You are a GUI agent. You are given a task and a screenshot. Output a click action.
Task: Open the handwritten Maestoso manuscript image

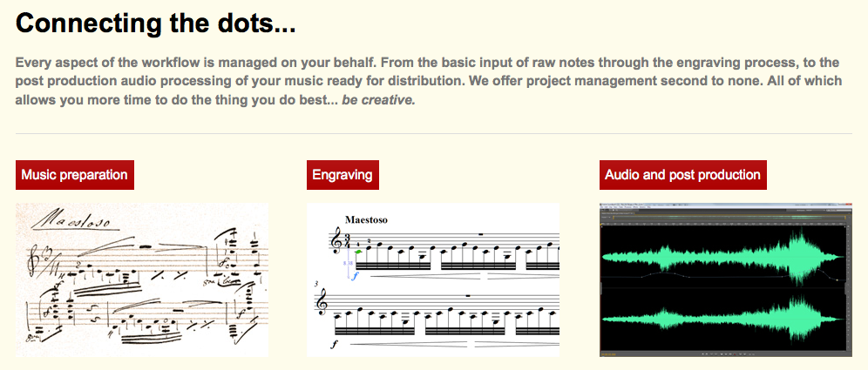tap(142, 279)
